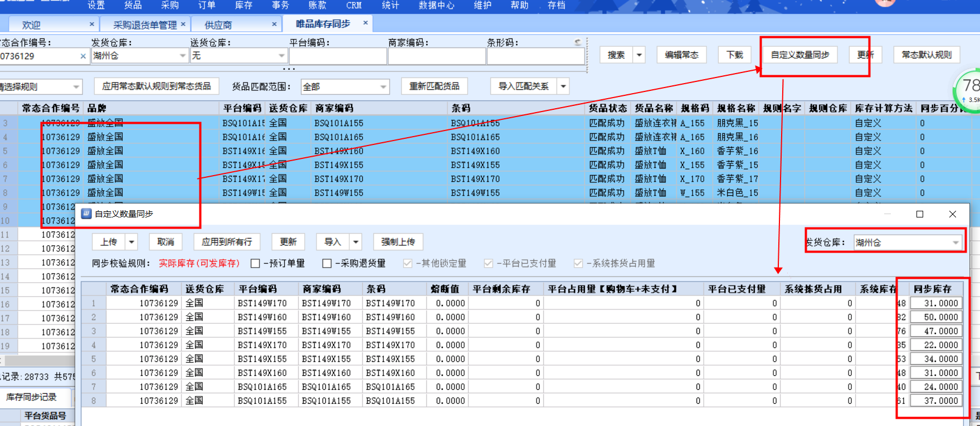The height and width of the screenshot is (426, 980).
Task: Switch to the 库存同步记录 tab
Action: 32,397
